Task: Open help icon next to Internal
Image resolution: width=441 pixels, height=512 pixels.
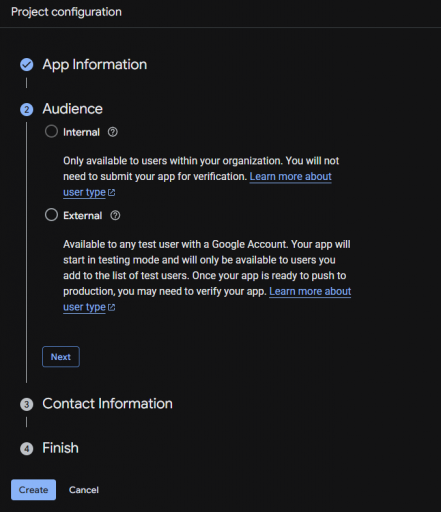Action: click(113, 132)
